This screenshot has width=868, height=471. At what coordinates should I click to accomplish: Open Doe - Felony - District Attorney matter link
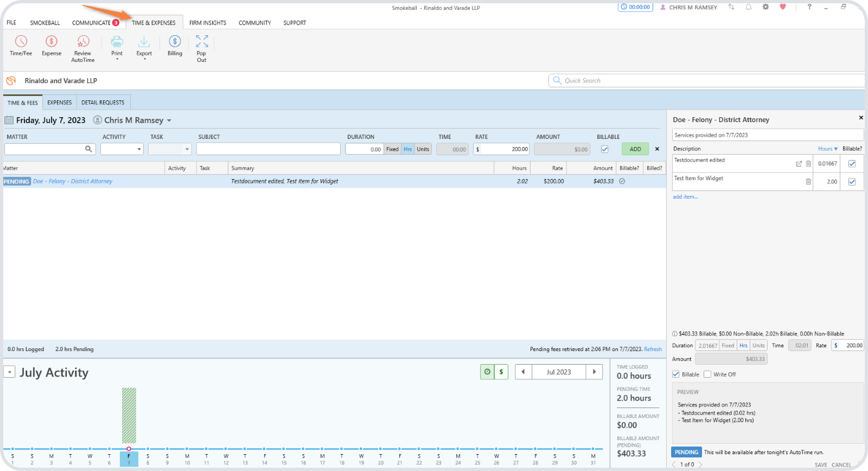coord(73,181)
